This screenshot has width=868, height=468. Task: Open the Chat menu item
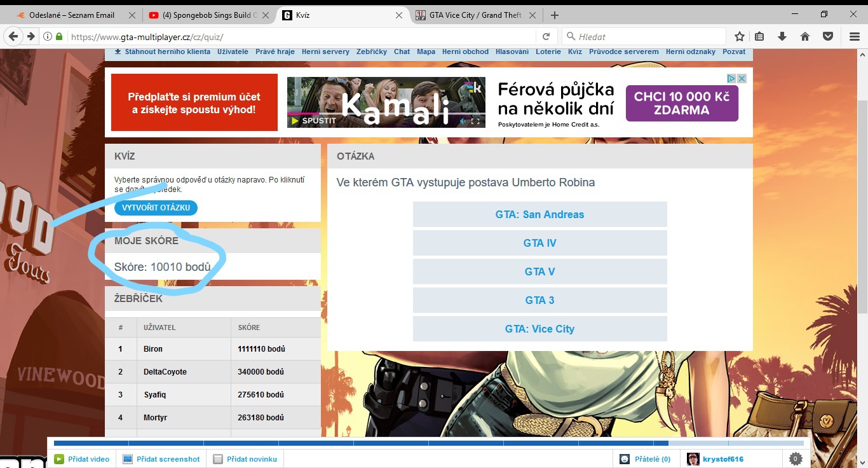coord(402,52)
